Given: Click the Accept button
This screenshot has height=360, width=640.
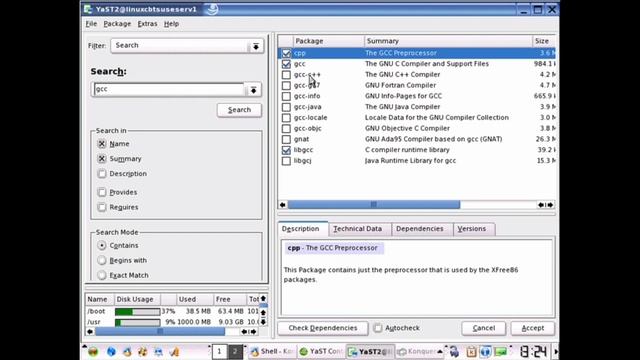Looking at the screenshot, I should point(533,328).
